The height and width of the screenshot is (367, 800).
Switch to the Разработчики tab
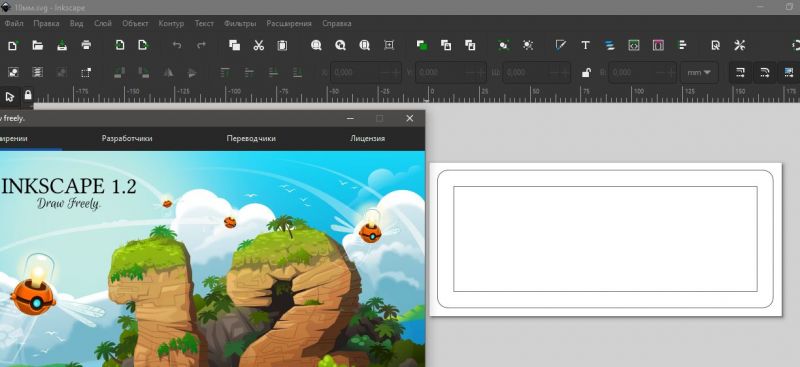point(127,138)
